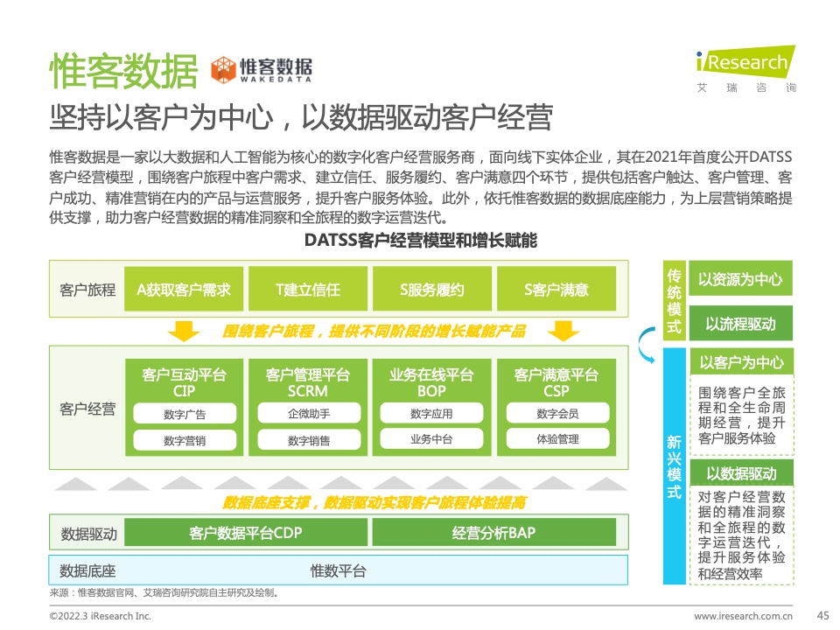Click the 业务在线平台 BOP header

pyautogui.click(x=431, y=382)
